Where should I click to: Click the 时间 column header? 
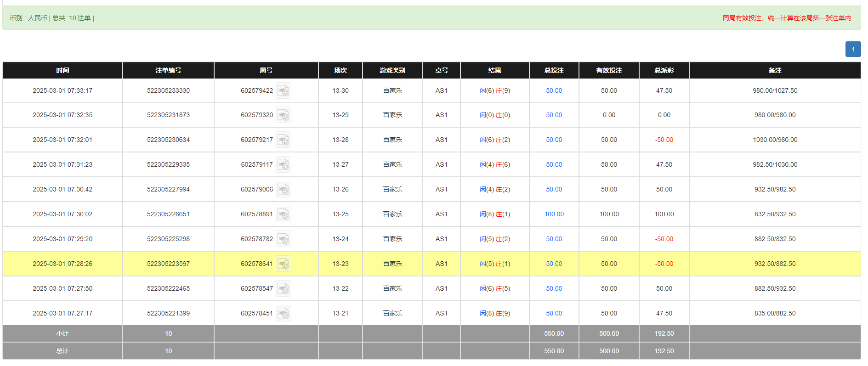(62, 70)
